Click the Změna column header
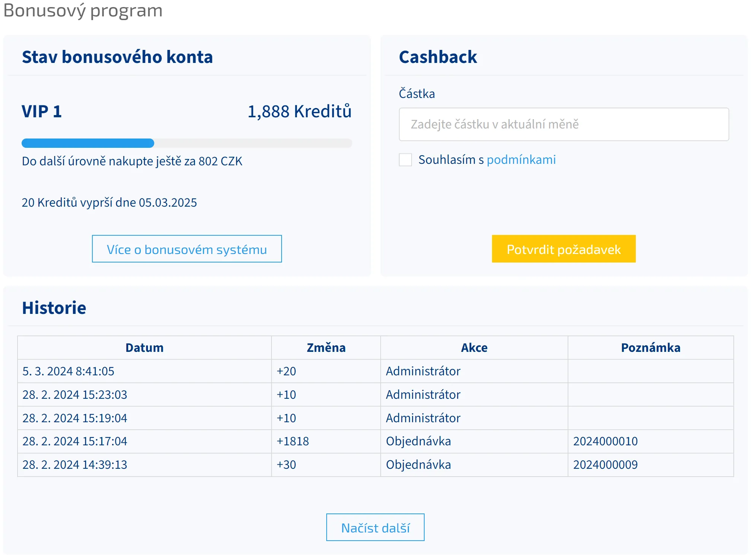Image resolution: width=752 pixels, height=560 pixels. click(x=326, y=348)
